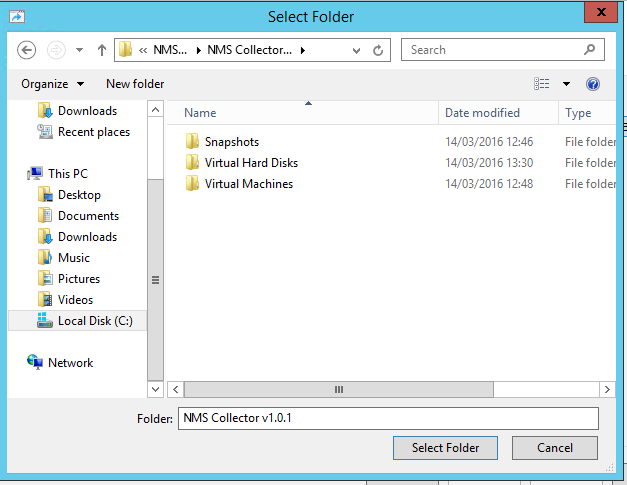Sort by Date modified column header
The width and height of the screenshot is (627, 485).
click(x=498, y=113)
